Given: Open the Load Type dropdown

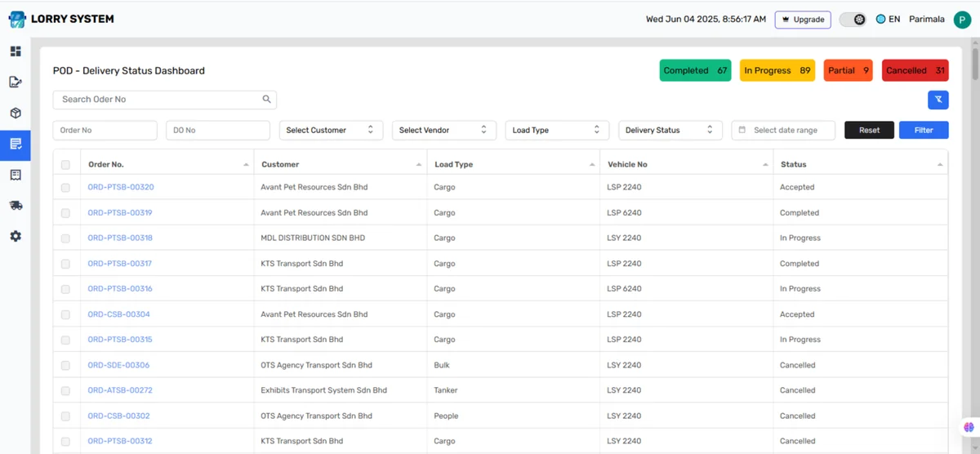Looking at the screenshot, I should pyautogui.click(x=557, y=130).
